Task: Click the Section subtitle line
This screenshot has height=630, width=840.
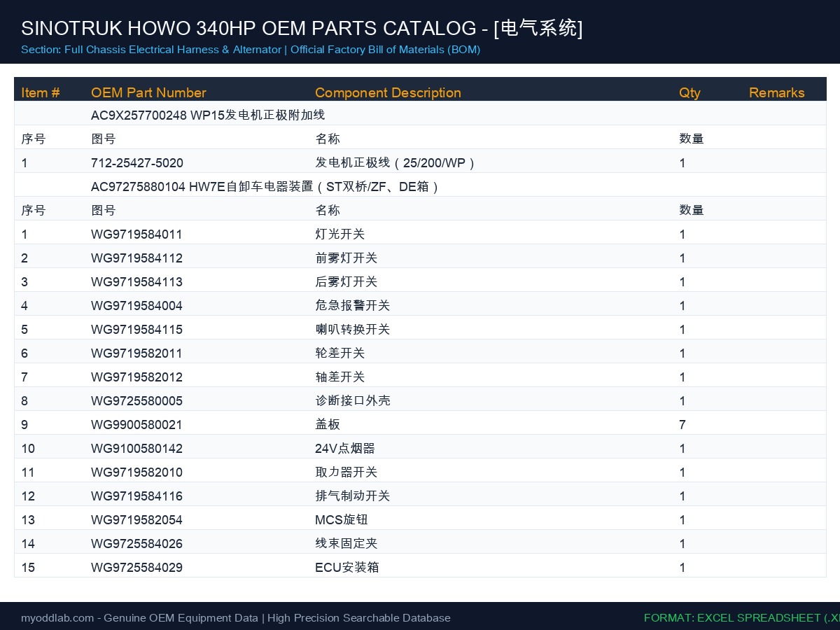Action: tap(251, 50)
